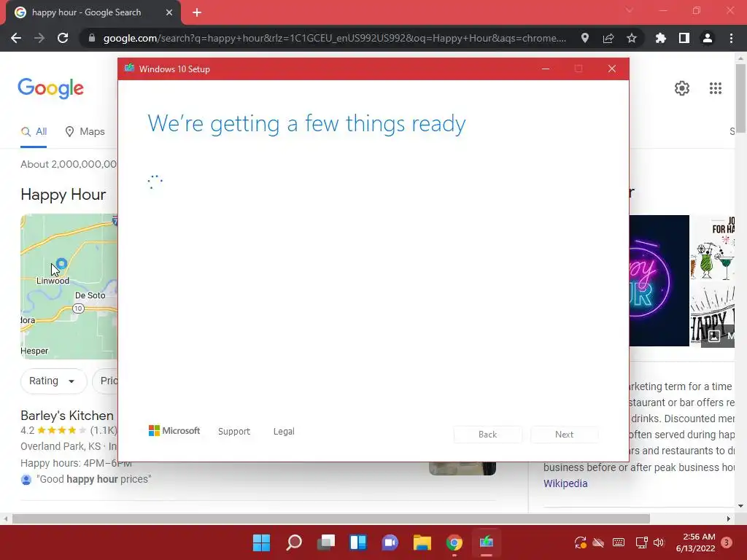This screenshot has height=560, width=747.
Task: Open taskbar Search
Action: (294, 542)
